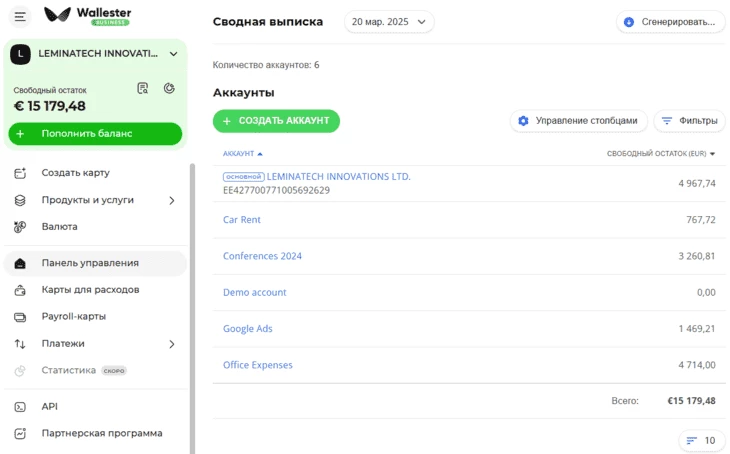The width and height of the screenshot is (730, 454).
Task: Open the rows per page selector showing 10
Action: [x=701, y=440]
